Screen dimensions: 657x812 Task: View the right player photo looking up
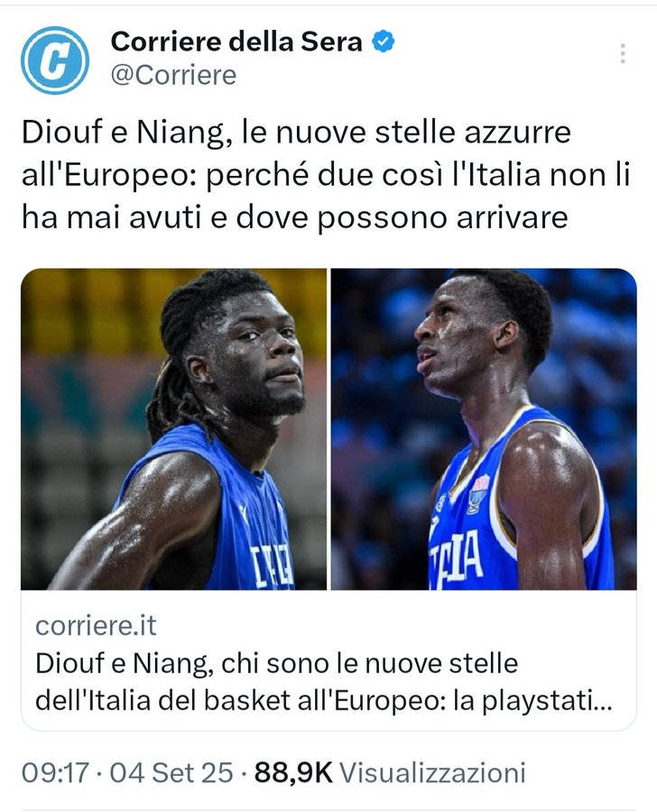tap(484, 429)
